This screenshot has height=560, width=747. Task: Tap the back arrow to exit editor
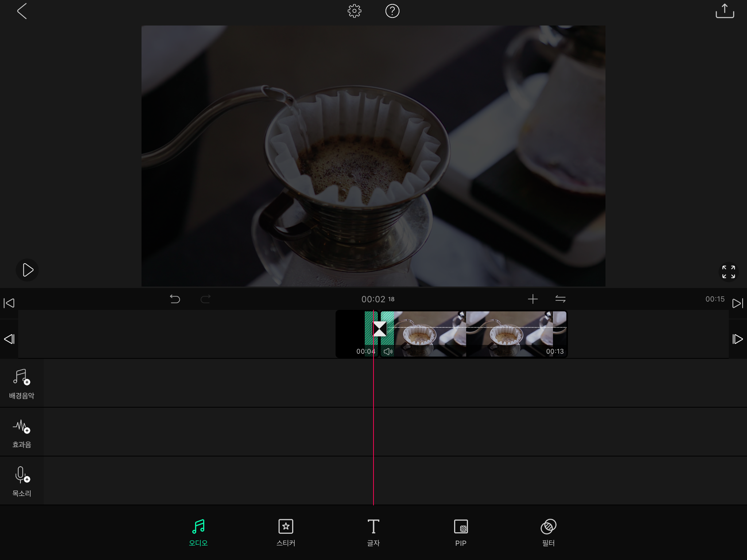(22, 11)
